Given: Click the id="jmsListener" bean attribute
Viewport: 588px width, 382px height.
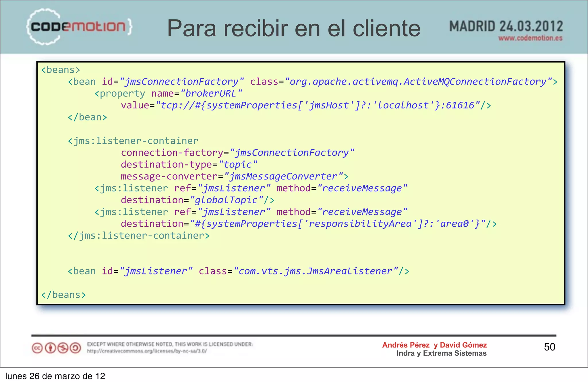Looking at the screenshot, I should click(x=147, y=271).
